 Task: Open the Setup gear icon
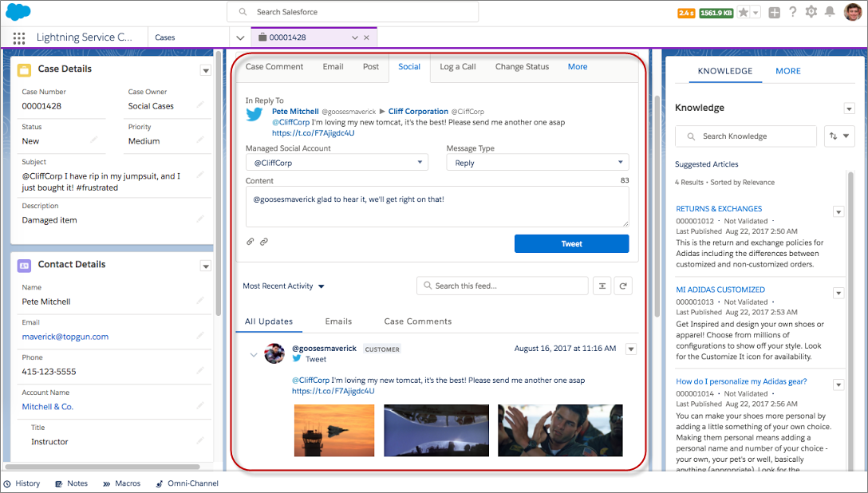coord(811,12)
